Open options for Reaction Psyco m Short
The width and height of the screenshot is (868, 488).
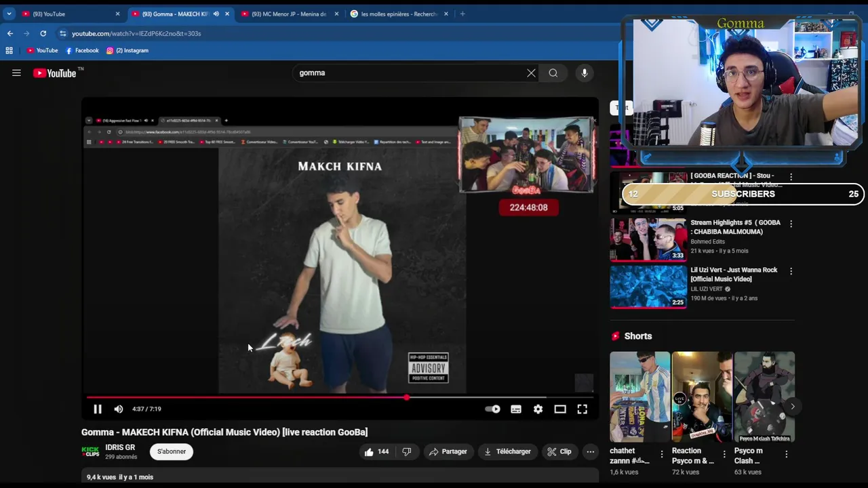pyautogui.click(x=724, y=454)
